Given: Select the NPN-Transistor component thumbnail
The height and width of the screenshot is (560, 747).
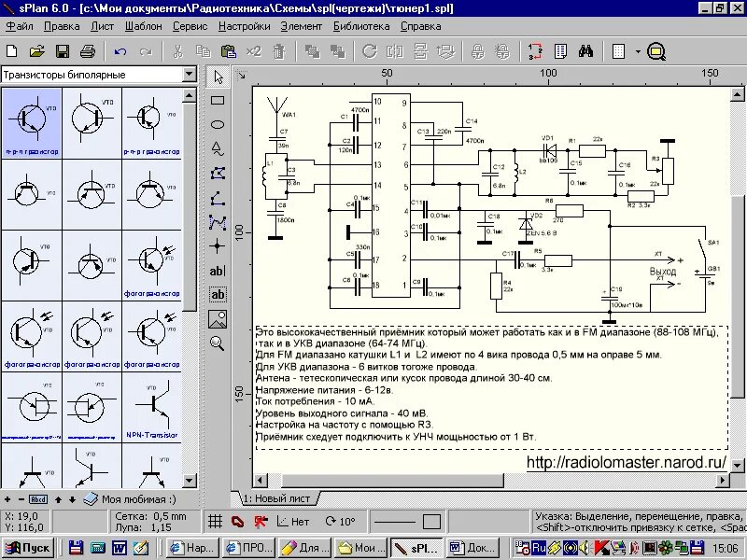Looking at the screenshot, I should (x=152, y=408).
